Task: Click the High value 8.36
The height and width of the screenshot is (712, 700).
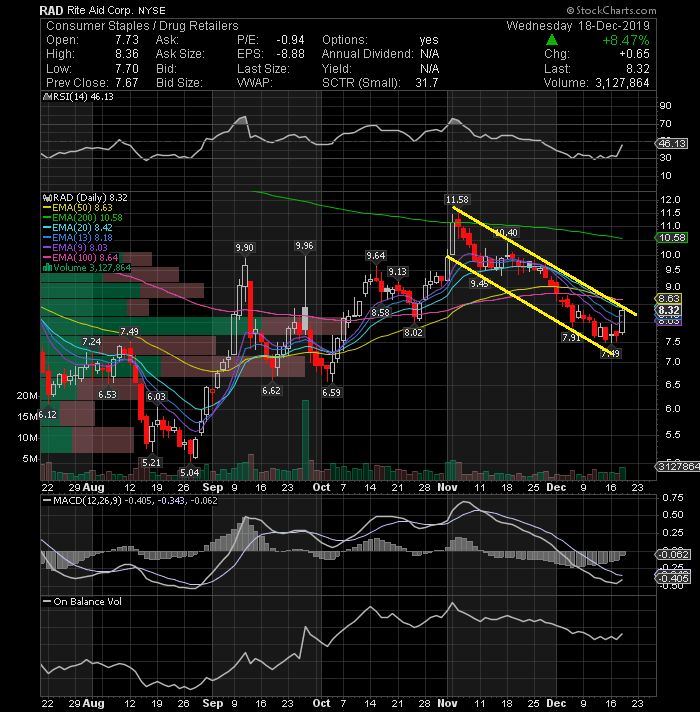Action: (127, 54)
